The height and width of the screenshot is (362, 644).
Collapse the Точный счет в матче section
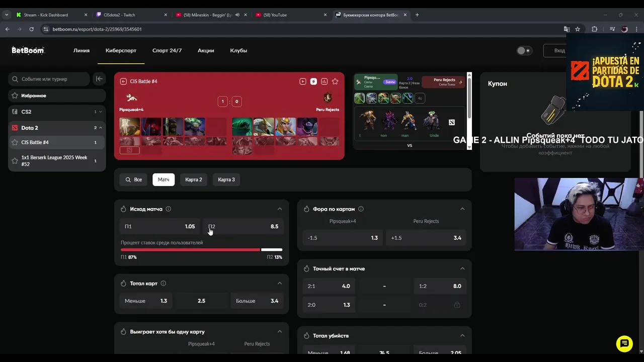462,268
